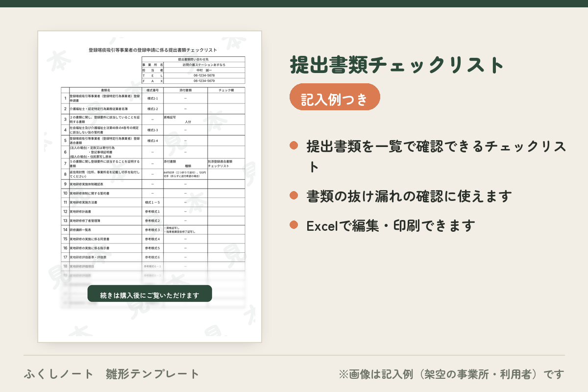This screenshot has height=392, width=588.
Task: Click the 資格証写し attachment cell in row 3
Action: [x=185, y=120]
